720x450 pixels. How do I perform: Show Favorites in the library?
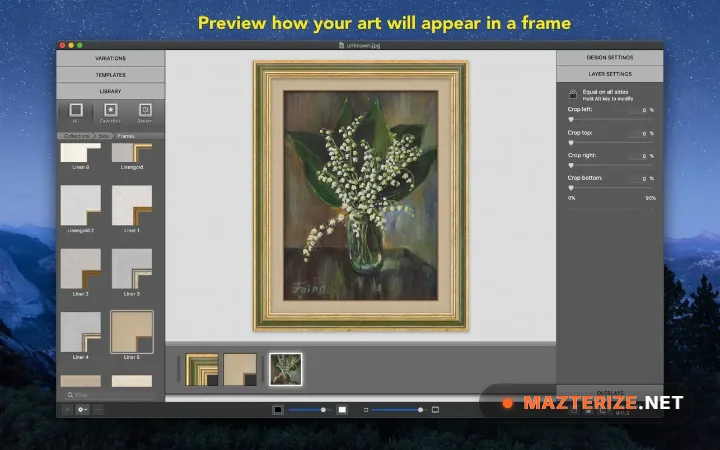click(110, 113)
